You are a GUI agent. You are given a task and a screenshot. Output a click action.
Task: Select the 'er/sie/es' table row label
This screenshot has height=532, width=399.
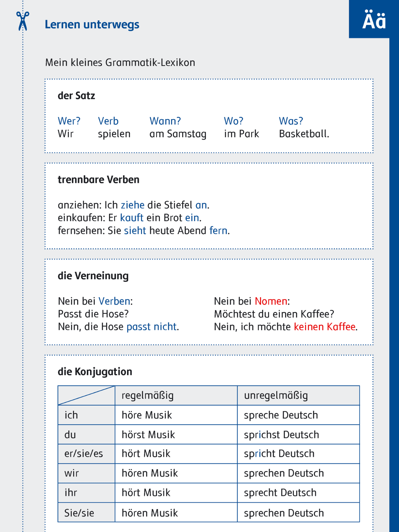83,454
